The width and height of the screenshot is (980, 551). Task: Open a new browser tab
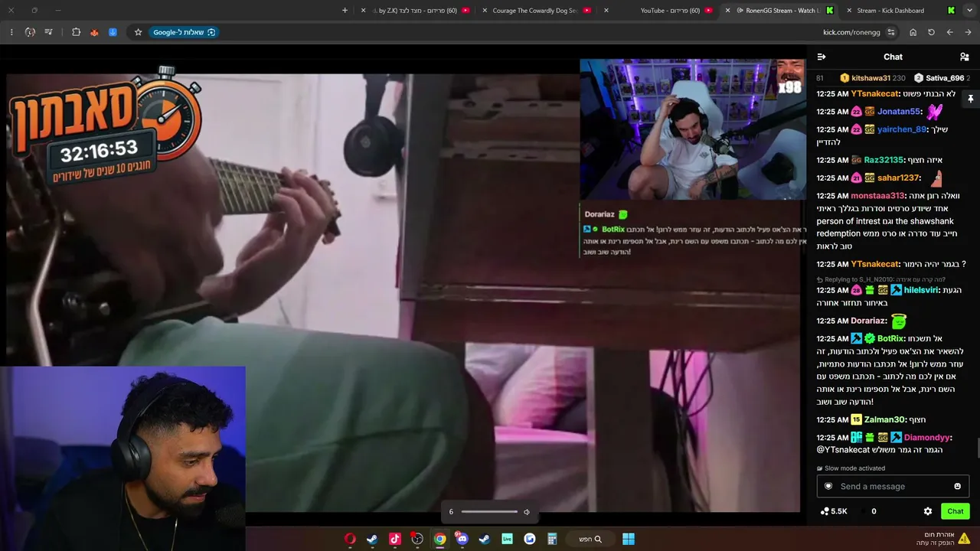point(345,11)
